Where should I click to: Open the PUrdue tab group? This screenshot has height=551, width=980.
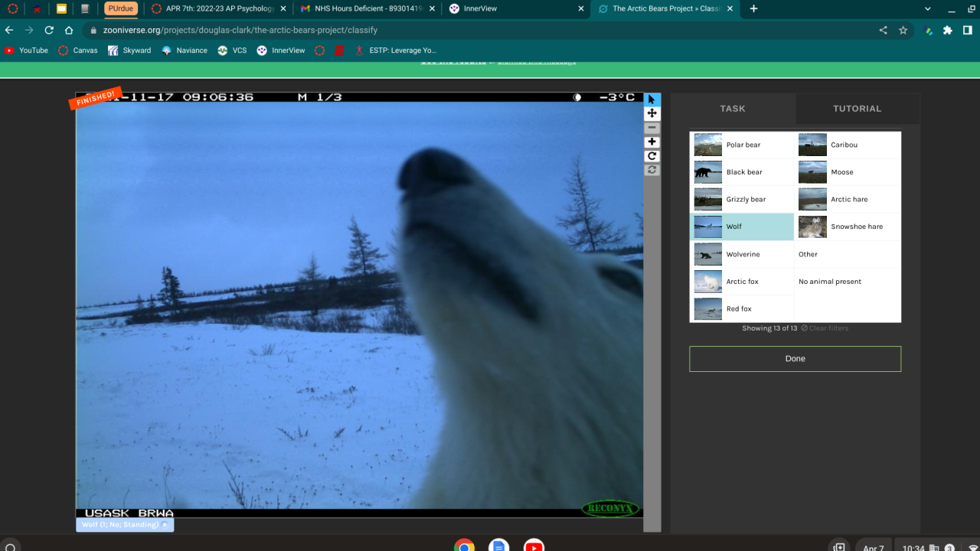(x=121, y=9)
